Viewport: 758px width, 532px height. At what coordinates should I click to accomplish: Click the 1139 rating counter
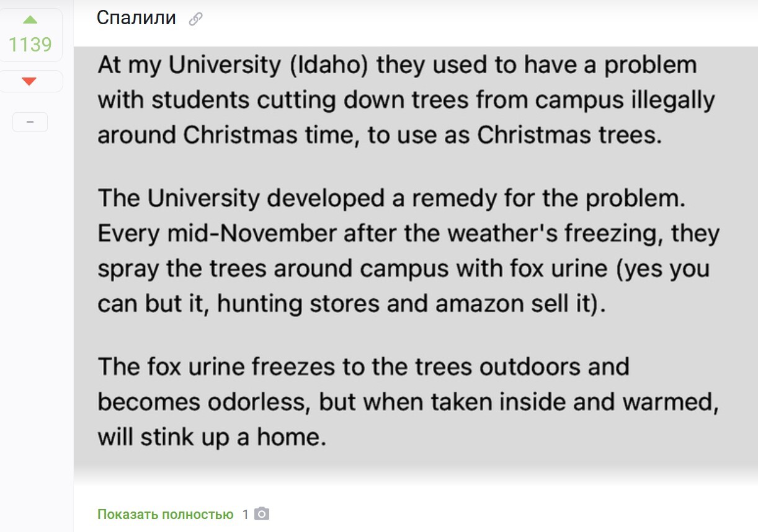pos(30,45)
